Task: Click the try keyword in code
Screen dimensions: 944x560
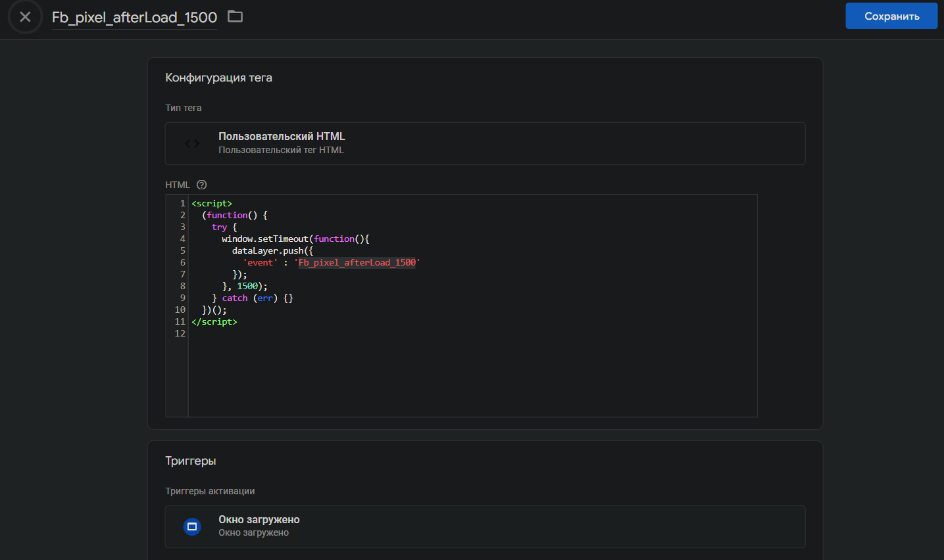Action: pos(219,227)
